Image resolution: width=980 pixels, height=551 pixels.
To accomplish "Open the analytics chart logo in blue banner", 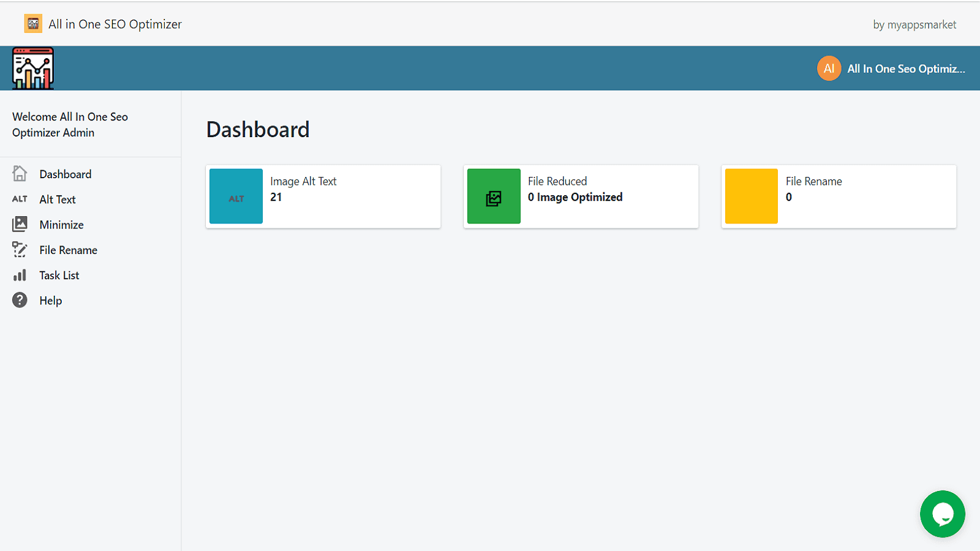I will point(33,67).
